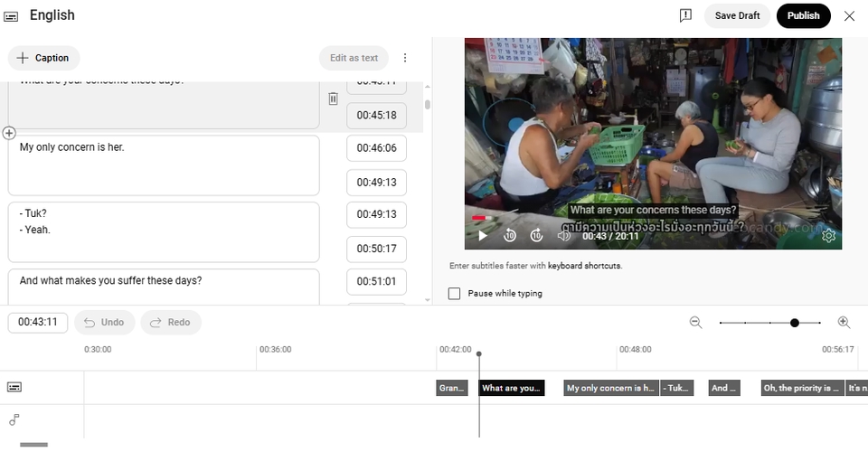
Task: Open the send feedback icon
Action: tap(685, 15)
